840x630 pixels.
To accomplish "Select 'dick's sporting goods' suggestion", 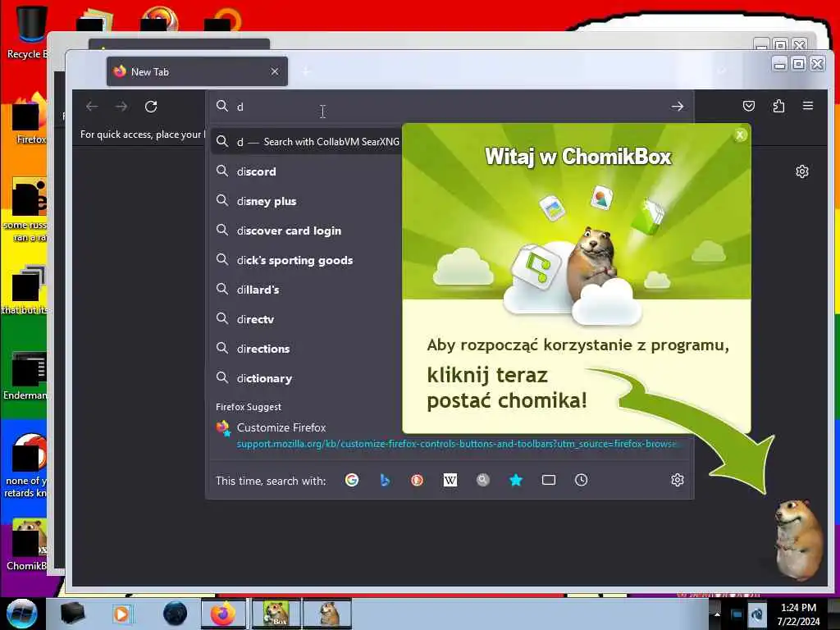I will [305, 260].
